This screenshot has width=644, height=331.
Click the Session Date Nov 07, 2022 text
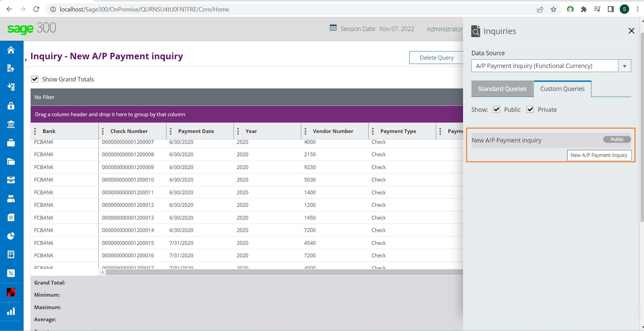tap(377, 29)
